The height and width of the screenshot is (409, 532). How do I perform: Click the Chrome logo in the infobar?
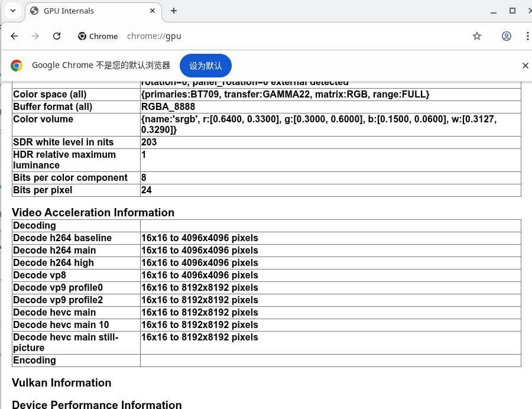click(x=17, y=66)
